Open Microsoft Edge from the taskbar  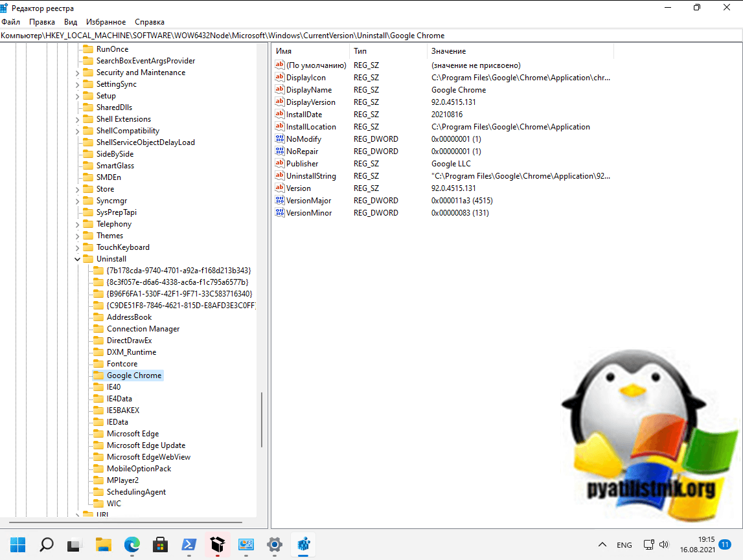pyautogui.click(x=131, y=544)
